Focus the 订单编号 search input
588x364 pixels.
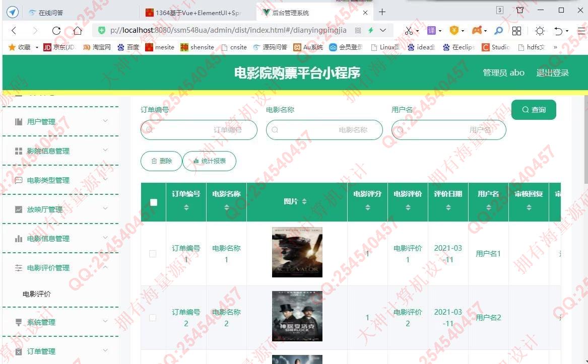pos(199,130)
